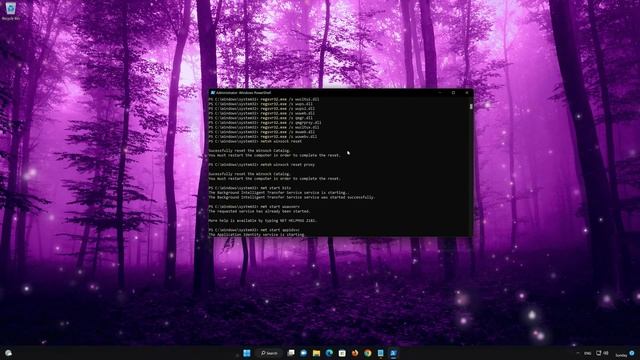Launch Firefox from the taskbar
Screen dimensions: 640x360
[355, 353]
